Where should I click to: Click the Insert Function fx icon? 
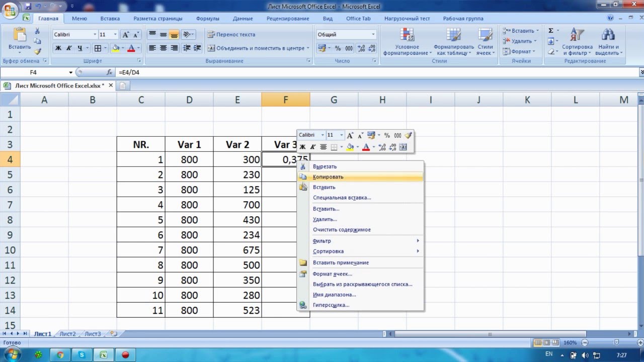click(109, 72)
